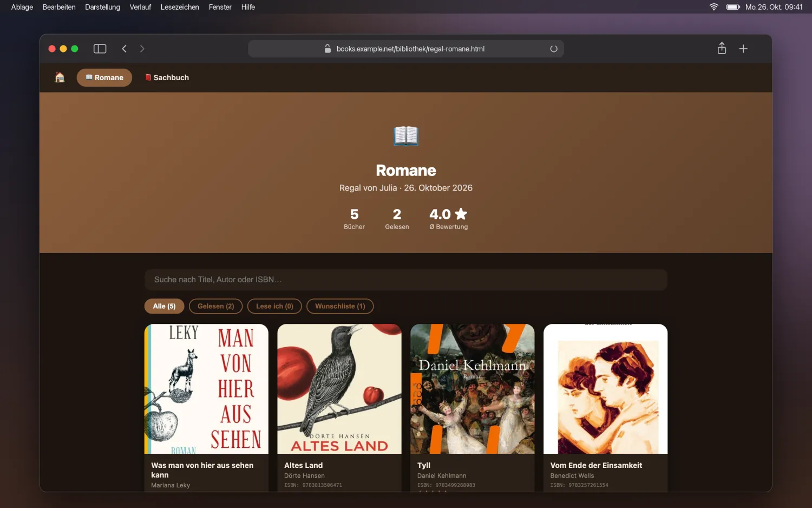Click the open book icon above Romane
812x508 pixels.
pyautogui.click(x=406, y=135)
